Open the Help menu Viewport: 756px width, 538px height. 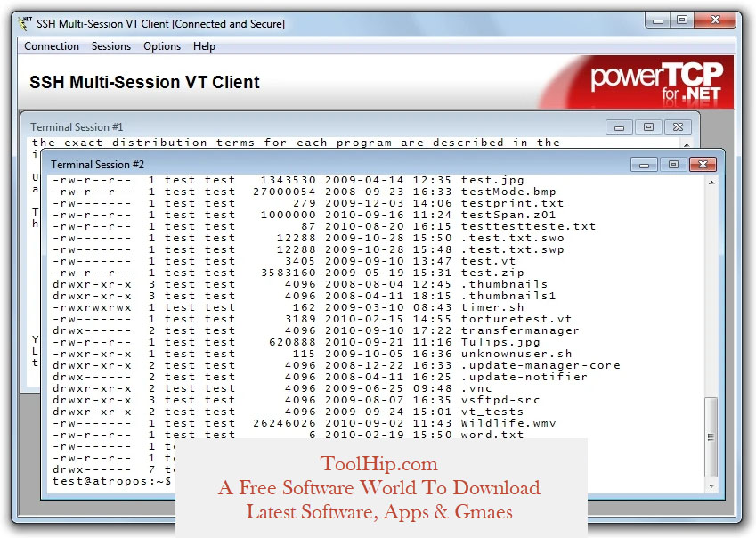(204, 46)
